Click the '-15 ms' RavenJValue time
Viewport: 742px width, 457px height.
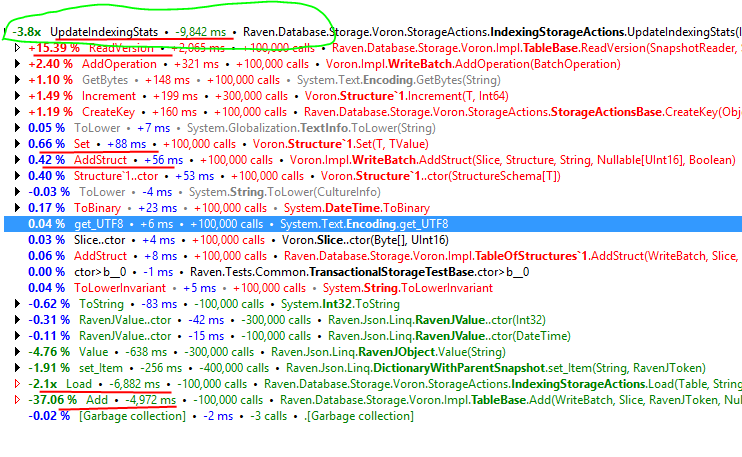pyautogui.click(x=206, y=336)
